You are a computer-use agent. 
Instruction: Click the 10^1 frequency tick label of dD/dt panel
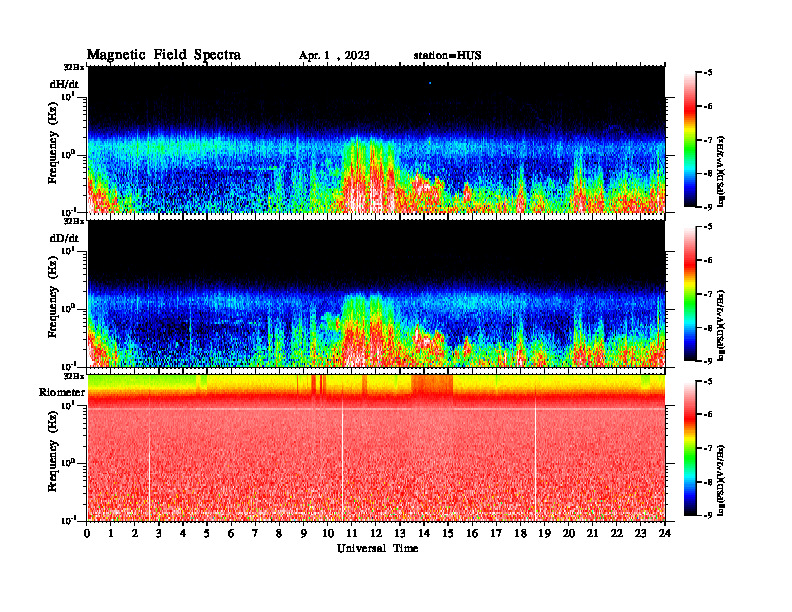pos(69,250)
